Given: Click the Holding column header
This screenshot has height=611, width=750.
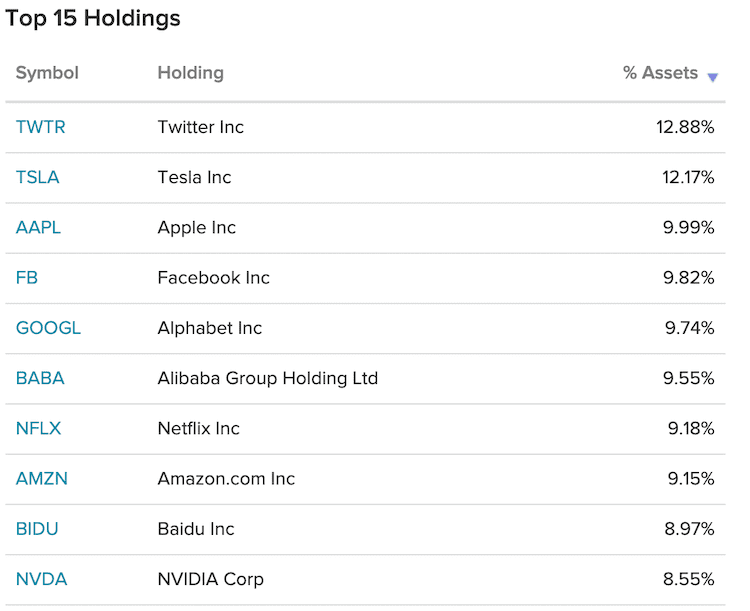Looking at the screenshot, I should [x=190, y=73].
